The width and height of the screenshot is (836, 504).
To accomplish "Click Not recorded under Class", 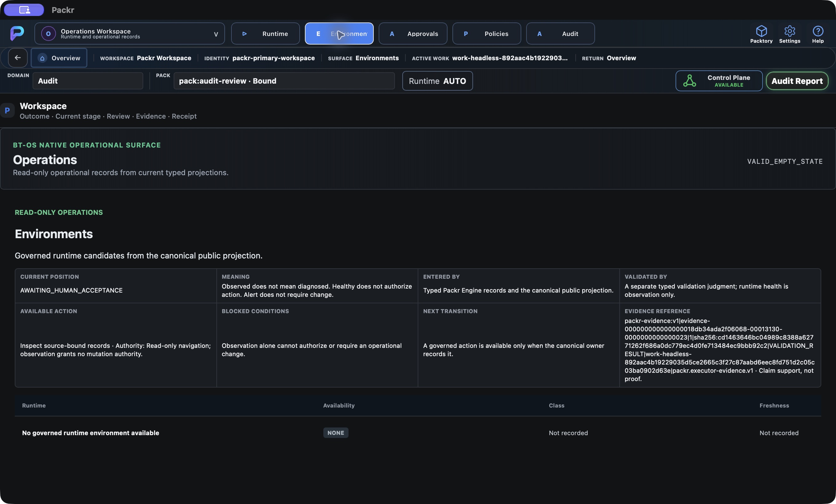I will 568,433.
